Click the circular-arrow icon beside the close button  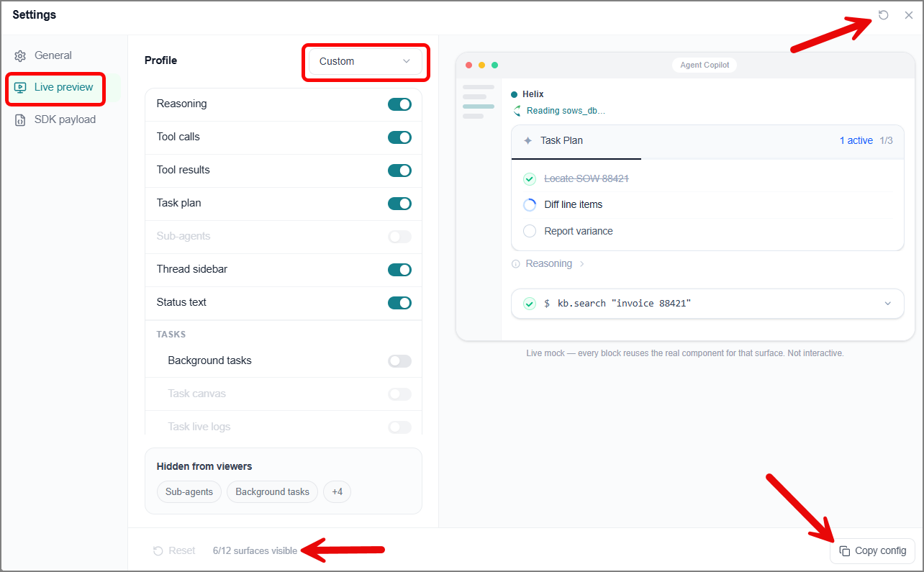(x=884, y=15)
